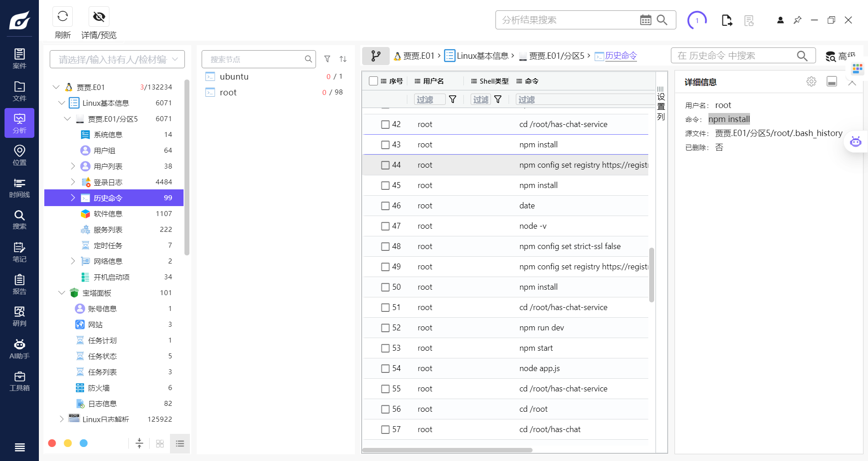Click the collapse-all tree icon at bottom
This screenshot has width=868, height=461.
139,443
